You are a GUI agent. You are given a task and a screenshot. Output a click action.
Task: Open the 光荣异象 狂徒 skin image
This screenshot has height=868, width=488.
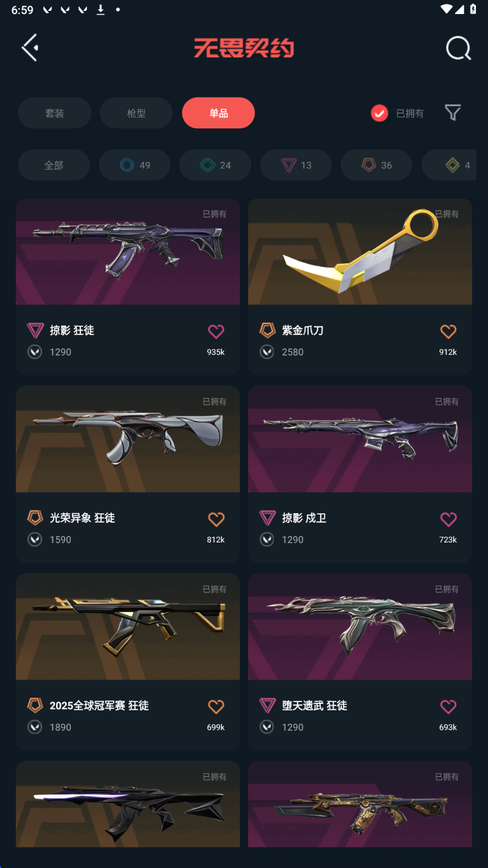click(x=128, y=439)
